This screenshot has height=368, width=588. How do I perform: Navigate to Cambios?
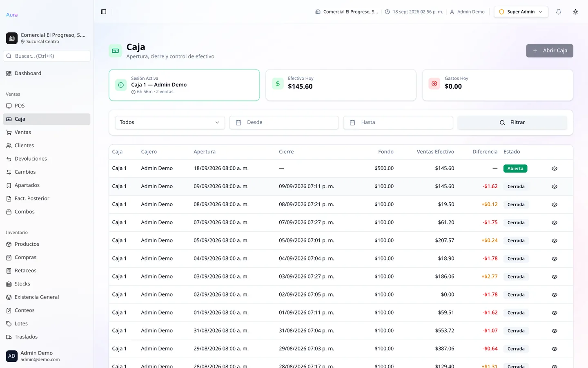pos(47,172)
